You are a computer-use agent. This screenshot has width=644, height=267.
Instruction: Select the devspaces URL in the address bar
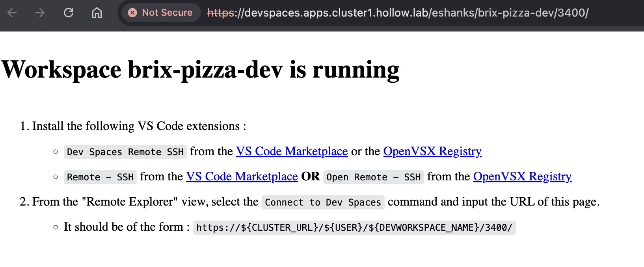click(x=398, y=13)
